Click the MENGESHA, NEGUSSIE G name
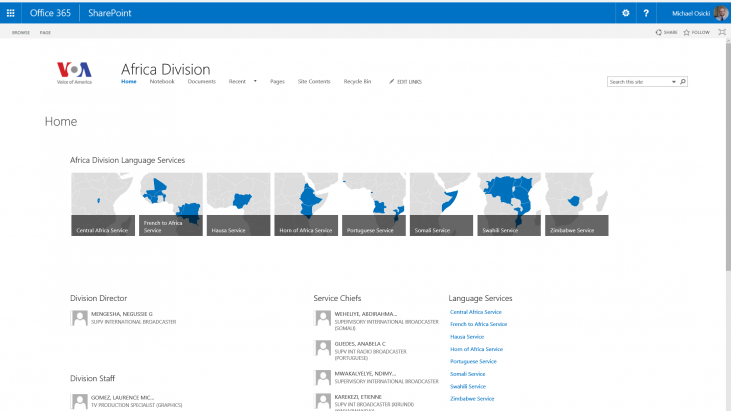 [x=122, y=314]
